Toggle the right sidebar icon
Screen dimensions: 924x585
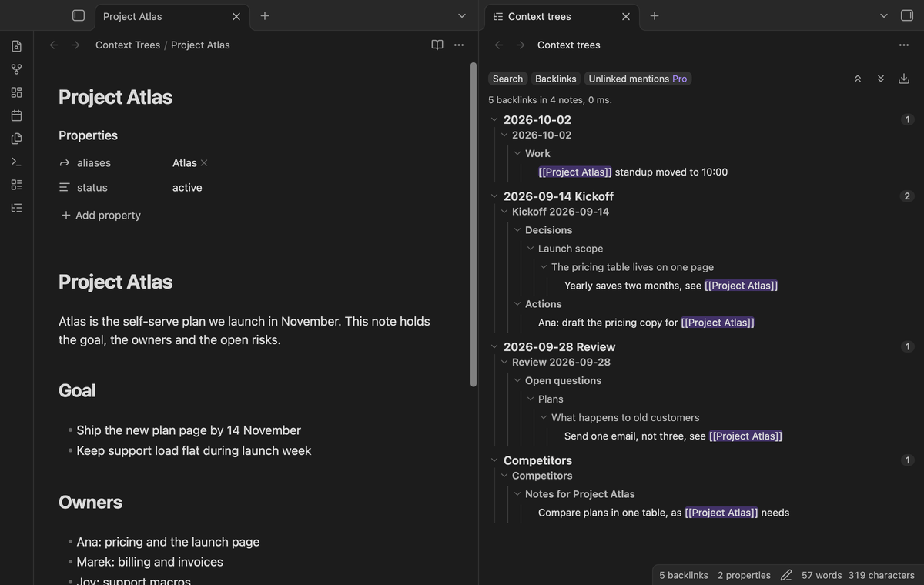click(x=907, y=15)
